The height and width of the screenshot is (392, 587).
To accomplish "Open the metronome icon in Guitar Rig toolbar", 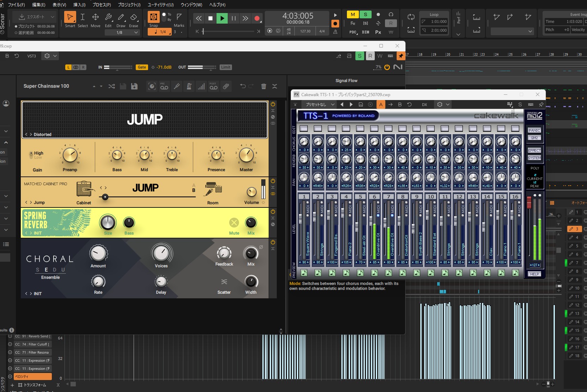I will pos(189,86).
